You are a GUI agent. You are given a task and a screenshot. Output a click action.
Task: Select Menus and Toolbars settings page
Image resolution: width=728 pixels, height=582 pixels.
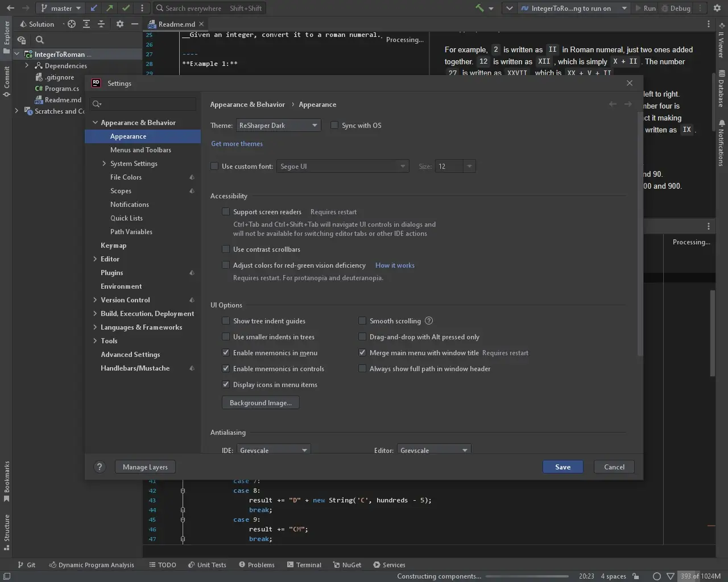tap(140, 149)
